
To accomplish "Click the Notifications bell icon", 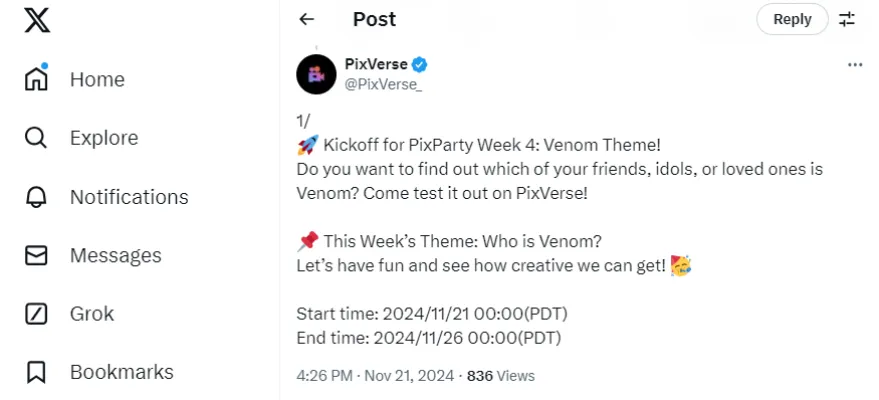I will point(36,197).
